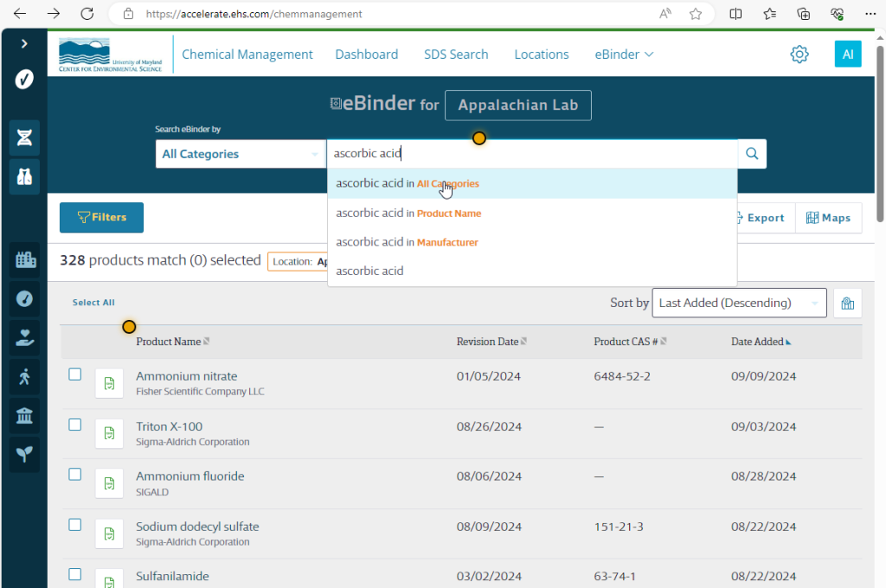Open the SDS Search nav item
This screenshot has width=886, height=588.
(x=456, y=54)
